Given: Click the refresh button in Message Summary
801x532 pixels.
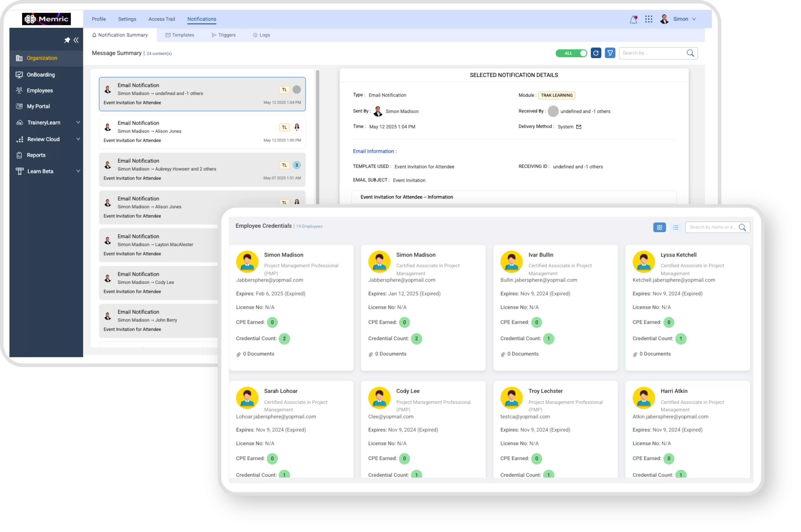Looking at the screenshot, I should [596, 53].
